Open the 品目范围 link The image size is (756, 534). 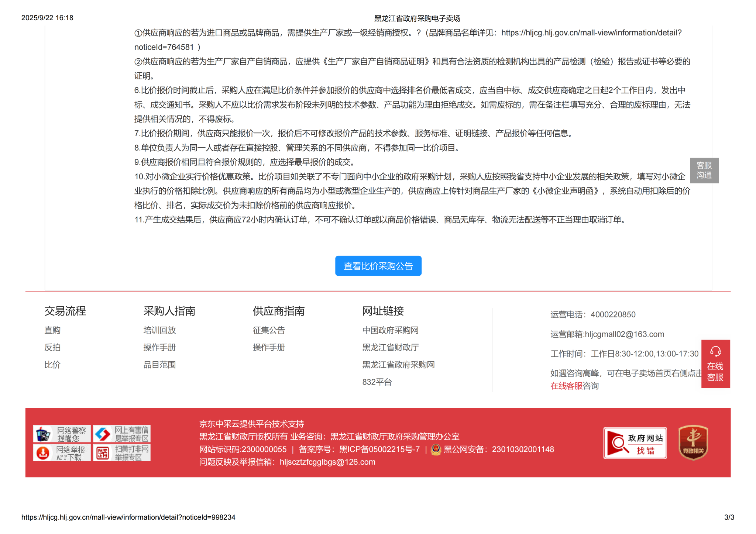click(x=159, y=365)
